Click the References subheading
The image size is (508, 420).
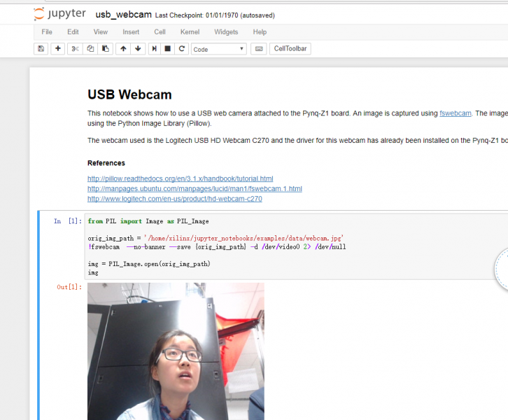[x=106, y=163]
